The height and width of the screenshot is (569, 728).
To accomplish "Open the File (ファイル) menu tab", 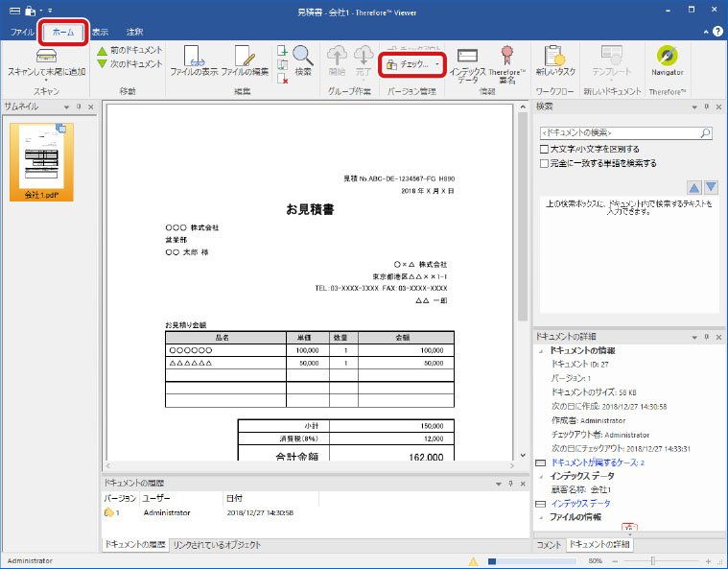I will 22,32.
